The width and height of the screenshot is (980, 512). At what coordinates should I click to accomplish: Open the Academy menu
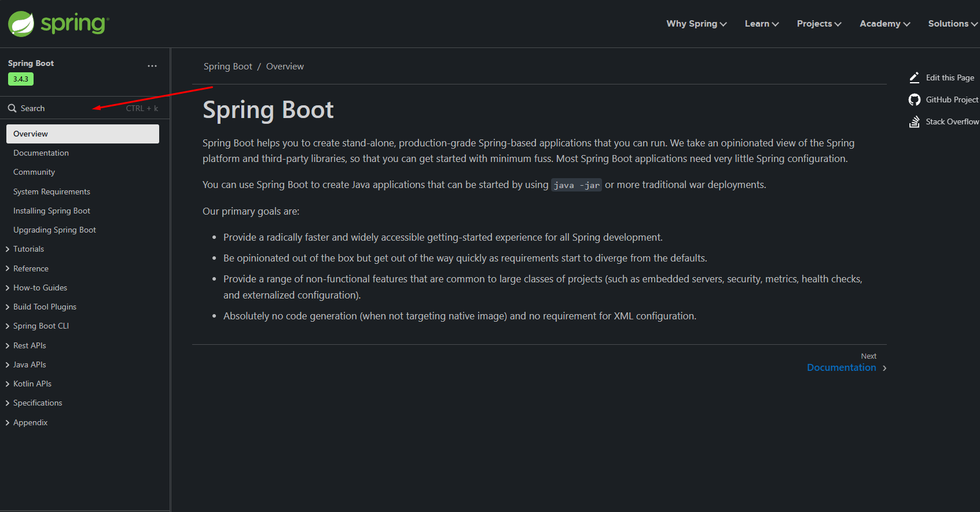pyautogui.click(x=884, y=24)
